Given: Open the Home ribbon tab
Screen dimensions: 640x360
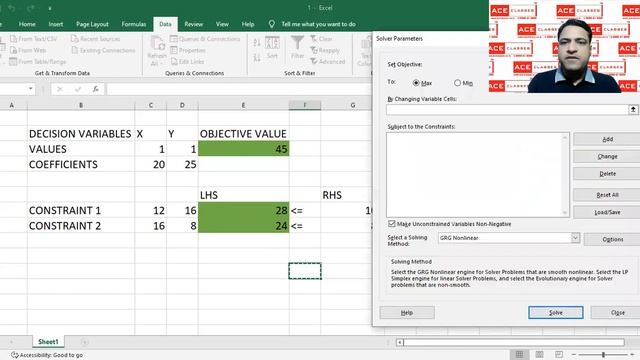Looking at the screenshot, I should [27, 24].
